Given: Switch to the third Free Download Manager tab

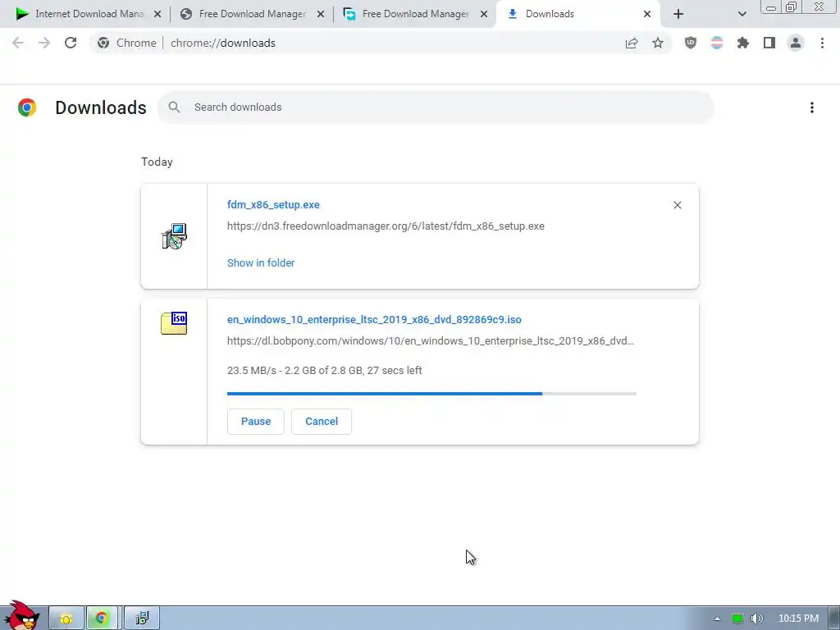Looking at the screenshot, I should click(x=415, y=14).
